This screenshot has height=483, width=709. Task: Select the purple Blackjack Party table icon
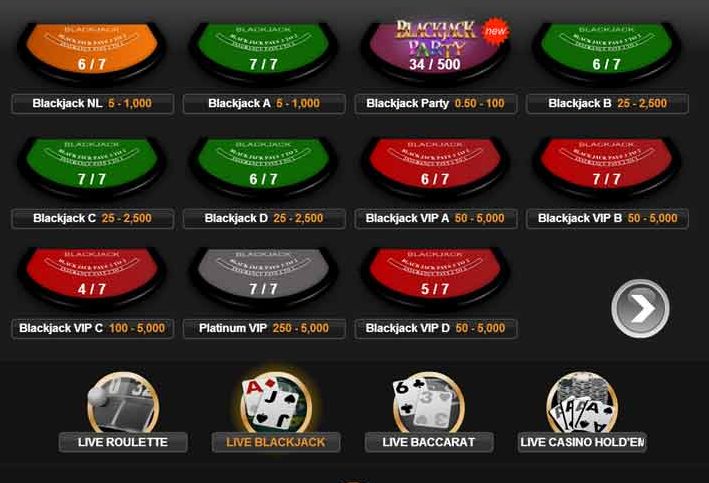click(x=435, y=50)
